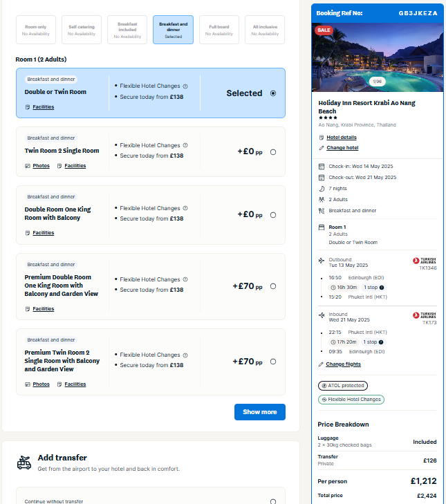
Task: Open Photos for Premium Twin Room 2 Single
Action: [x=41, y=384]
